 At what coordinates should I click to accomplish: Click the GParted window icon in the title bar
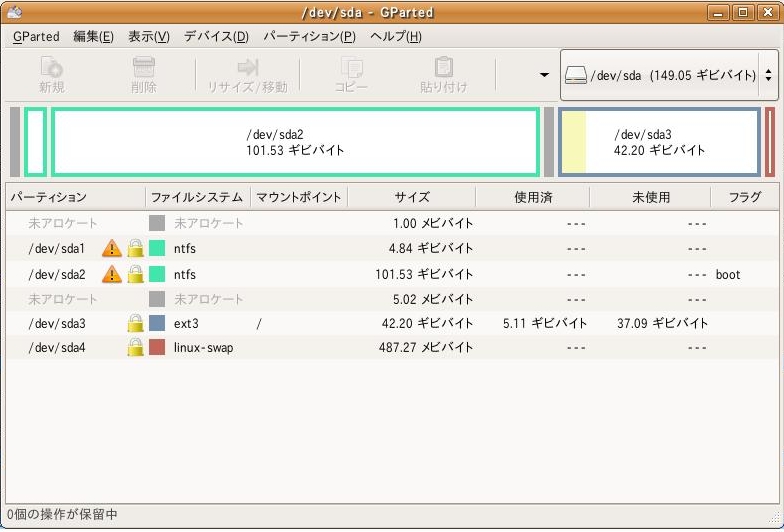coord(14,12)
